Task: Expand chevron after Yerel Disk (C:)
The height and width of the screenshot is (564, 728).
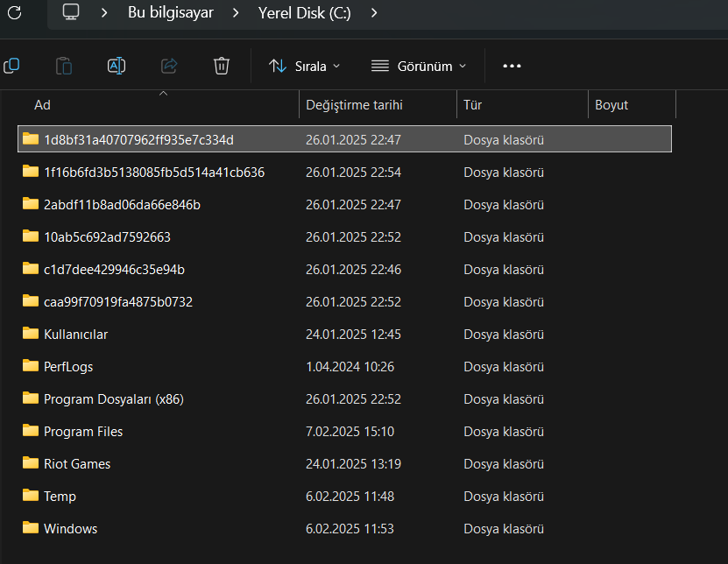Action: [x=374, y=13]
